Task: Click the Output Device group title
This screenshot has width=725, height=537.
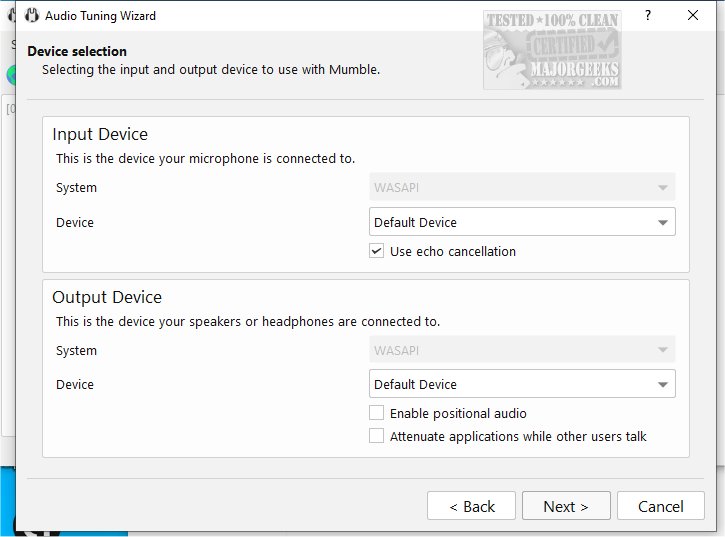Action: pos(107,297)
